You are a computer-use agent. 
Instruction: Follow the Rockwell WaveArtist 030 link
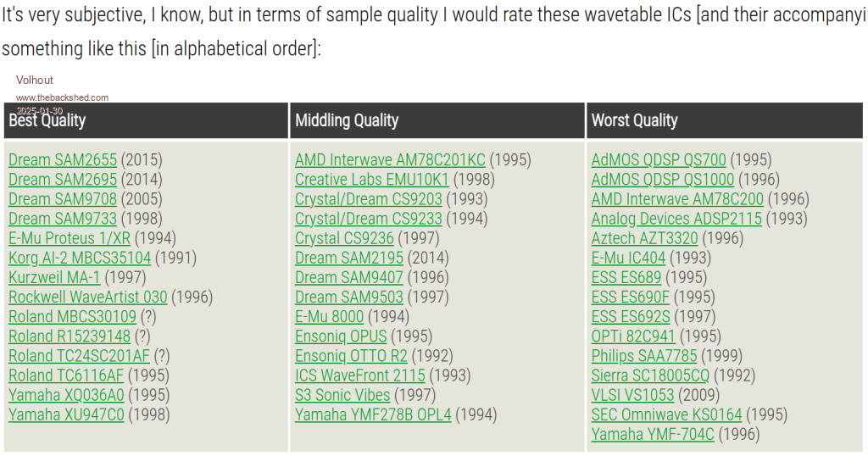click(88, 298)
